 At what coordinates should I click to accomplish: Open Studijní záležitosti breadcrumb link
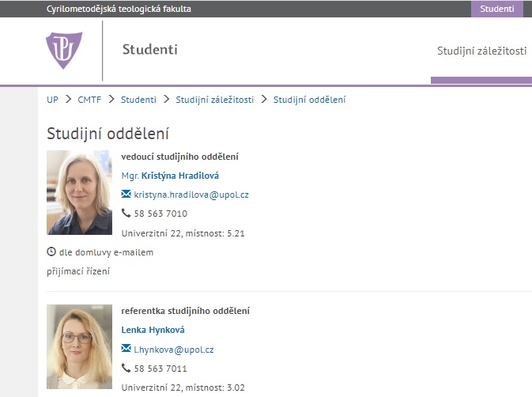click(x=215, y=100)
